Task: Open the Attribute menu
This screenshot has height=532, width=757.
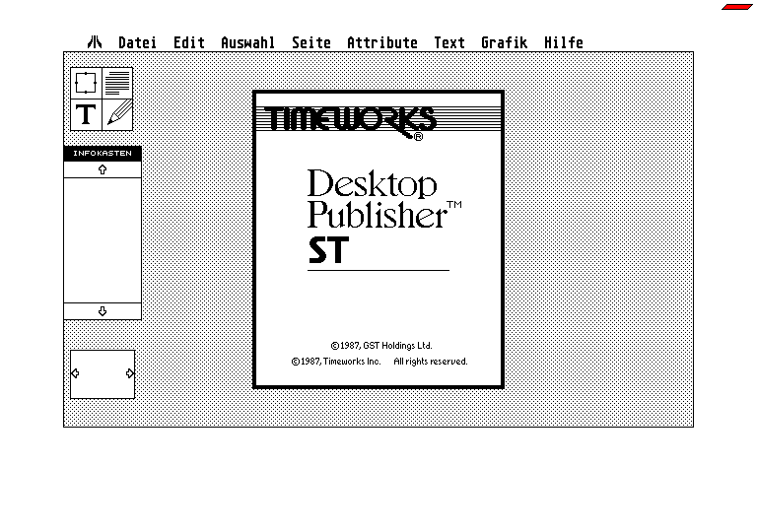Action: tap(381, 42)
